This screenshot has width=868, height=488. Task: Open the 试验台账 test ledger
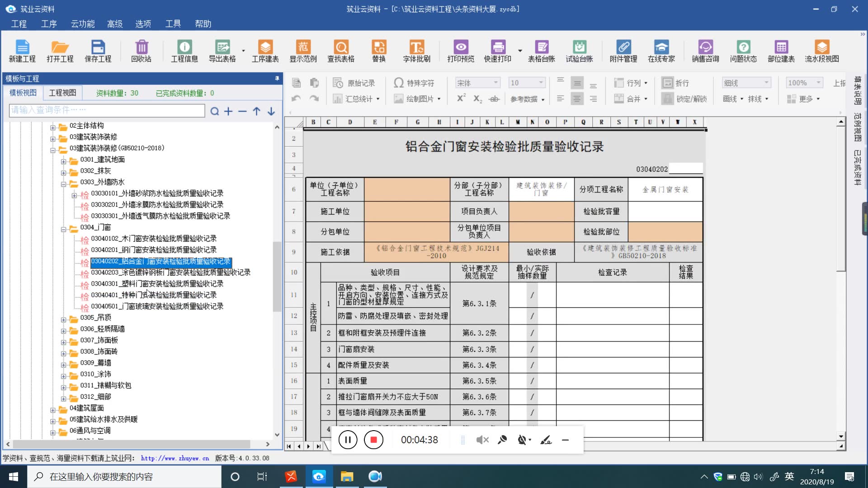pyautogui.click(x=580, y=51)
